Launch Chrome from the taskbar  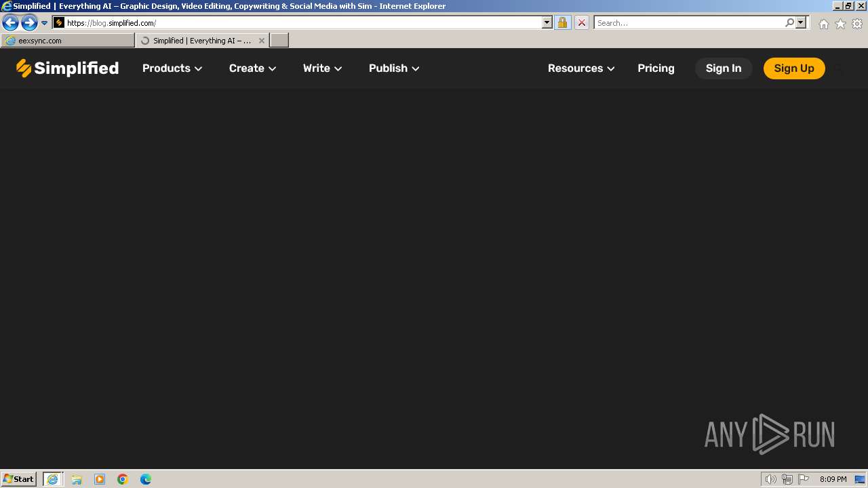(x=123, y=479)
